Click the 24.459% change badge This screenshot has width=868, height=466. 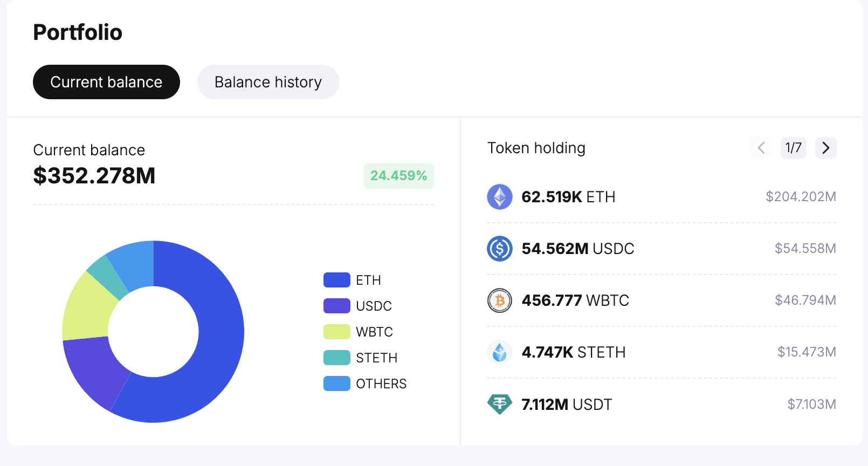coord(398,176)
